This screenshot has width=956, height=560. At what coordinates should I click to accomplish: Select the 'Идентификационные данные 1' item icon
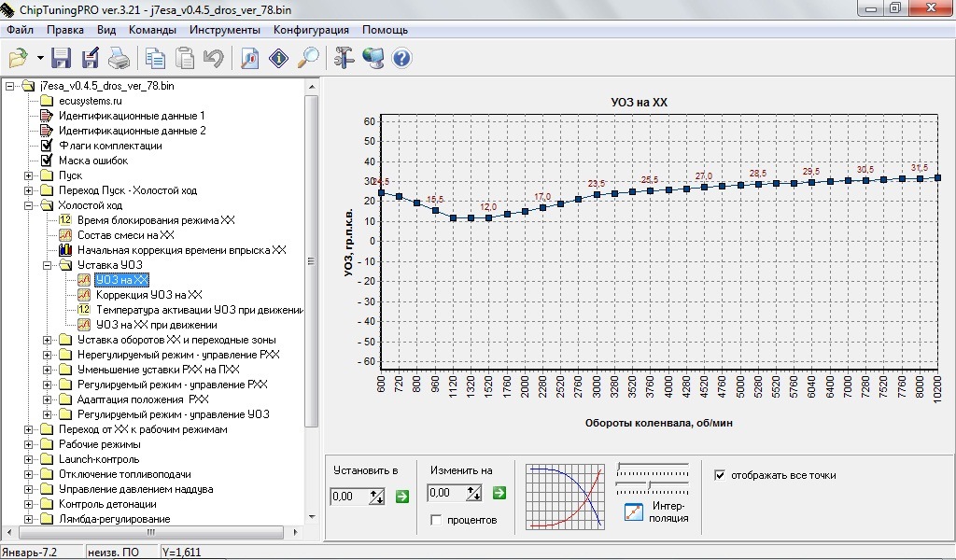point(47,115)
